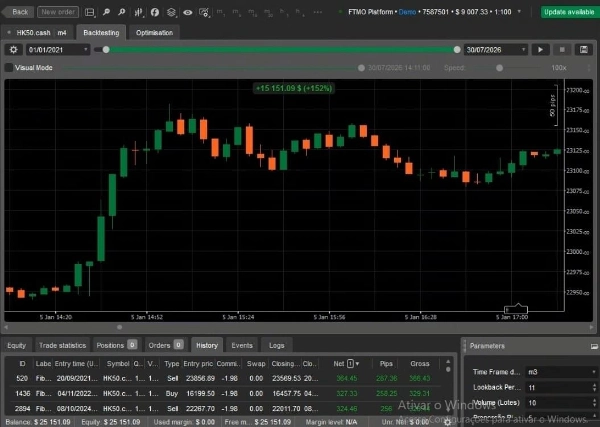The image size is (600, 427).
Task: Toggle the eye viewing options icon
Action: pyautogui.click(x=188, y=12)
